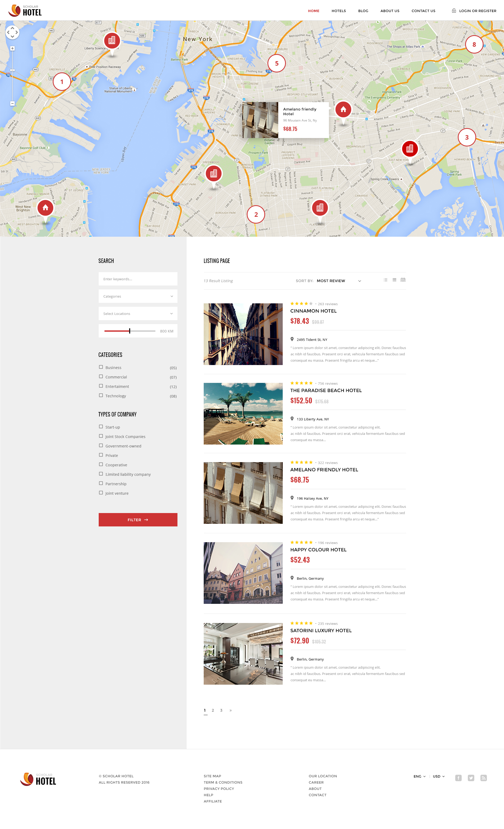Expand Select Locations dropdown
Viewport: 504px width, 829px height.
click(x=138, y=314)
